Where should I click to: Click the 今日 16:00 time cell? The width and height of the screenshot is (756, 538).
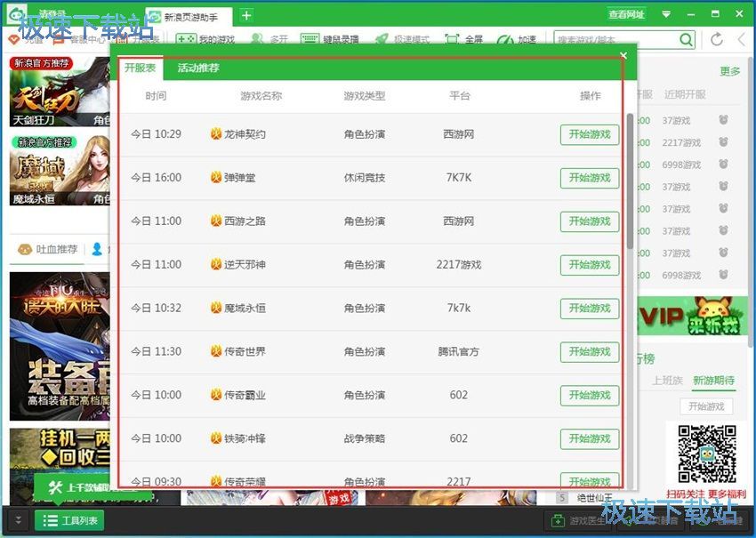point(157,177)
